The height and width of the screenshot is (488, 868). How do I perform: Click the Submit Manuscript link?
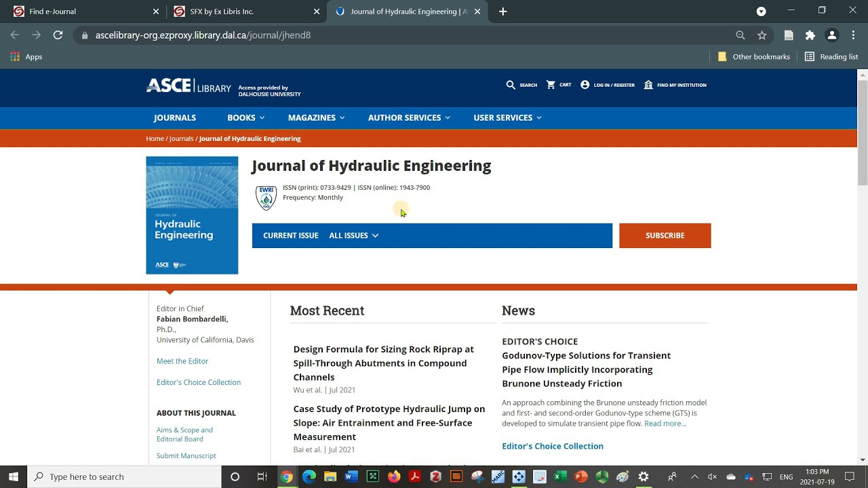pos(186,455)
